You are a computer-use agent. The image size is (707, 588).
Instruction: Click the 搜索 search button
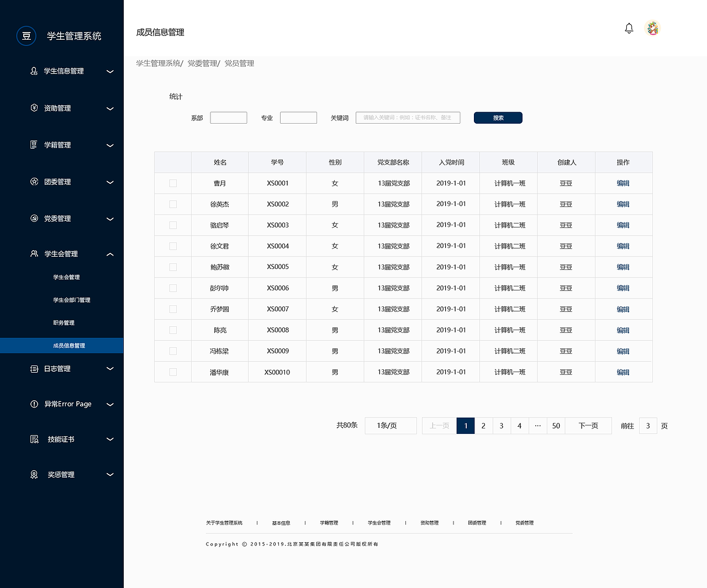pyautogui.click(x=498, y=118)
